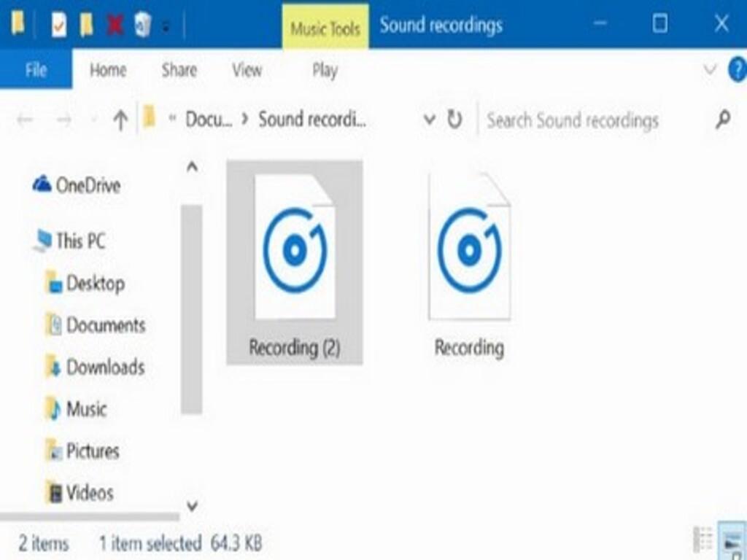The width and height of the screenshot is (747, 560).
Task: Click the navigation pane scroll down arrow
Action: click(x=192, y=505)
